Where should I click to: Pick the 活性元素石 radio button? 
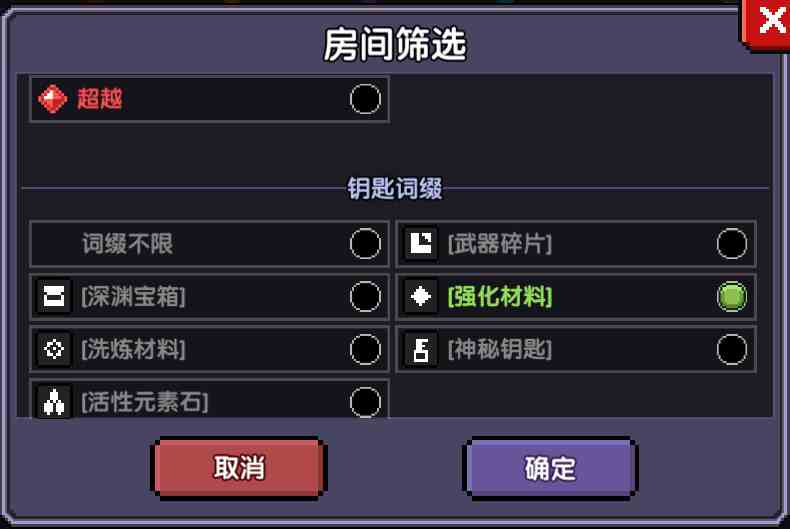point(365,402)
